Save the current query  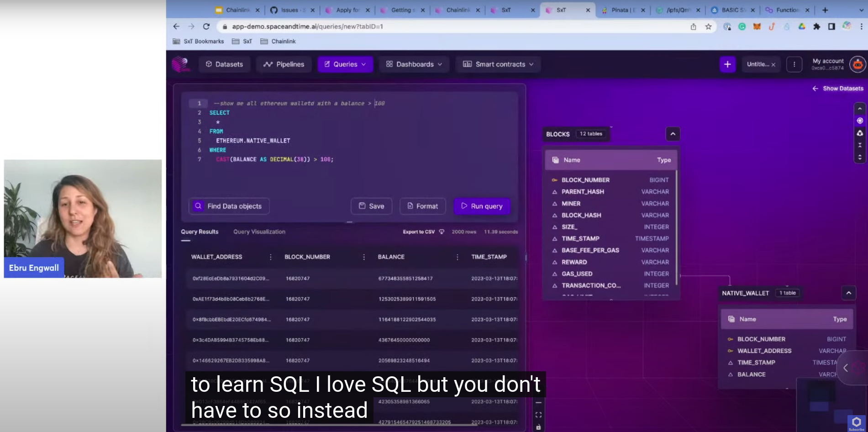click(372, 206)
